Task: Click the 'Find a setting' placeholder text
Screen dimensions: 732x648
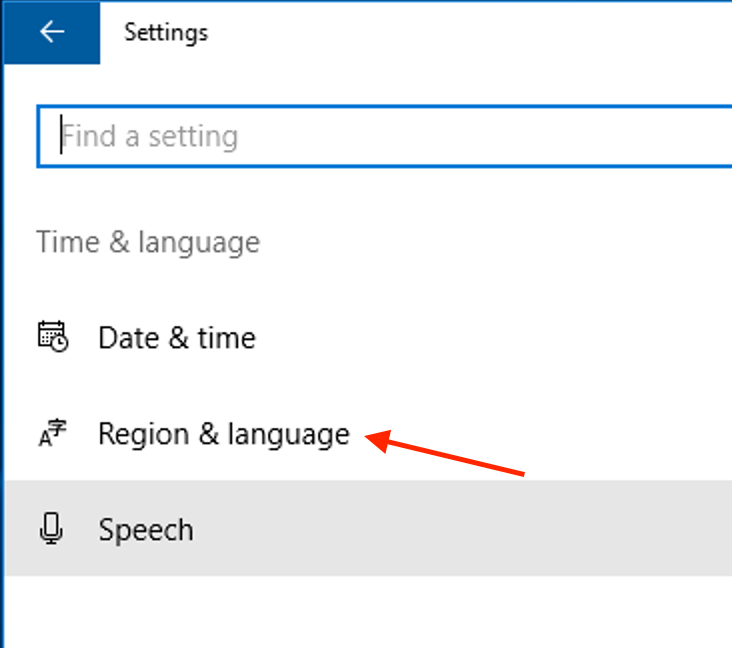Action: click(149, 136)
